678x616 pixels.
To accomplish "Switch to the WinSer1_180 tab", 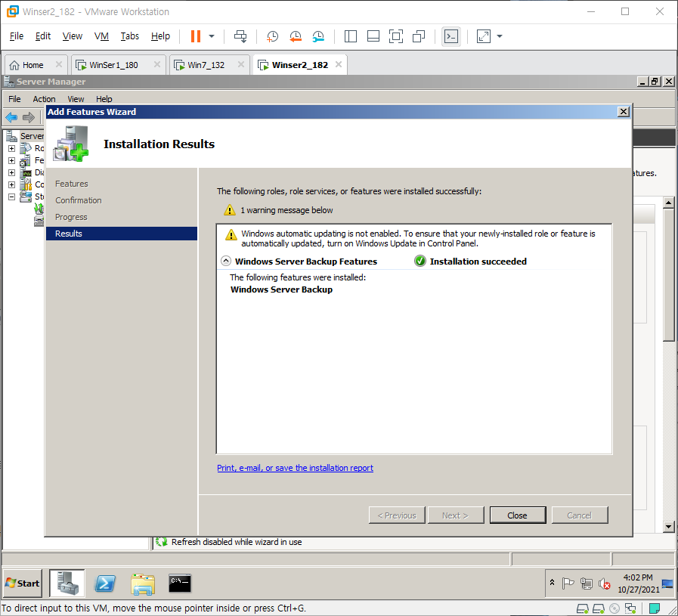I will click(113, 65).
